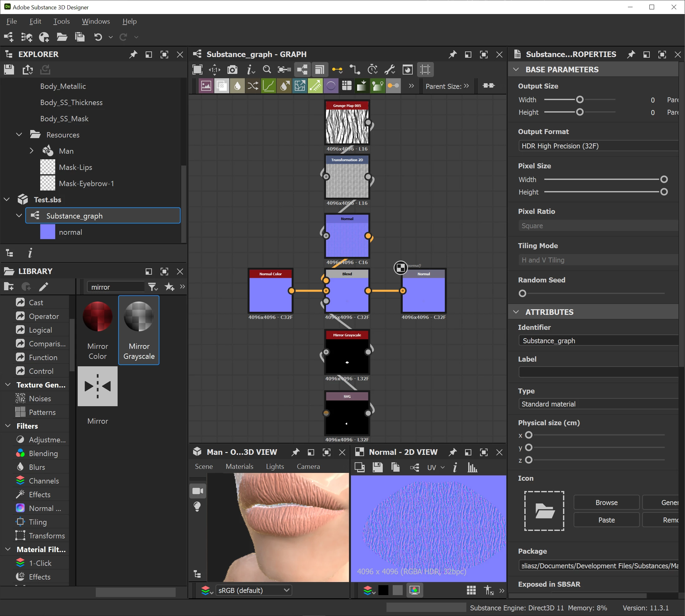Click the histogram icon in 2D View
The width and height of the screenshot is (685, 616).
click(472, 467)
